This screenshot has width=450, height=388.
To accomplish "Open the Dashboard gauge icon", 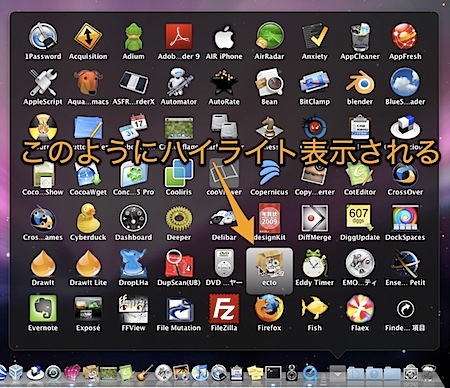I will pyautogui.click(x=133, y=219).
